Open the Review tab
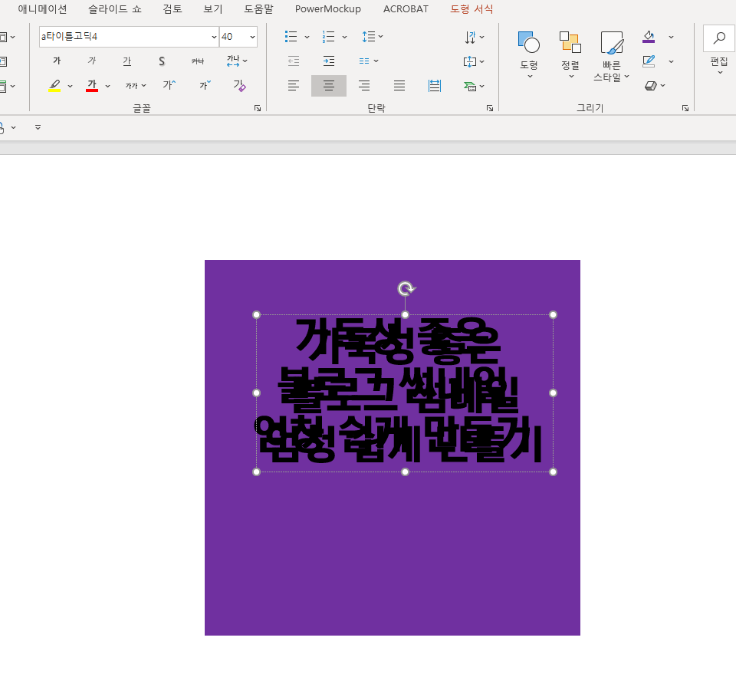This screenshot has height=700, width=736. point(172,9)
